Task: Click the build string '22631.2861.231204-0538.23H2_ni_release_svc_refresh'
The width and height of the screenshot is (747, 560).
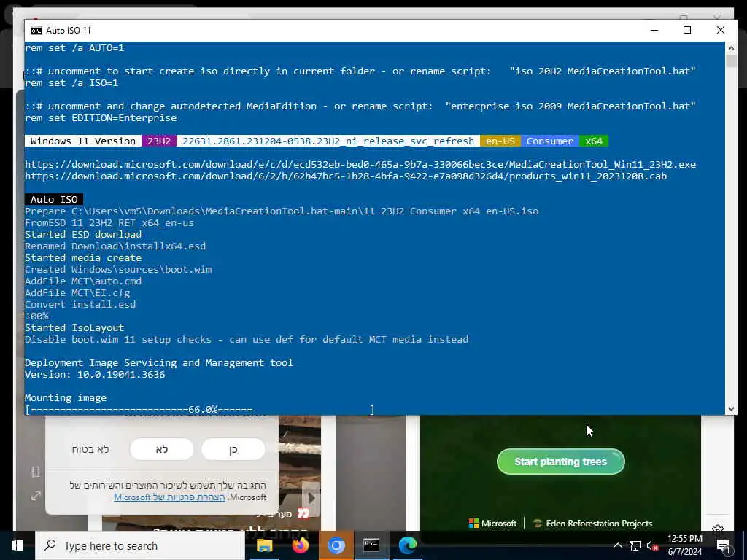Action: click(328, 141)
